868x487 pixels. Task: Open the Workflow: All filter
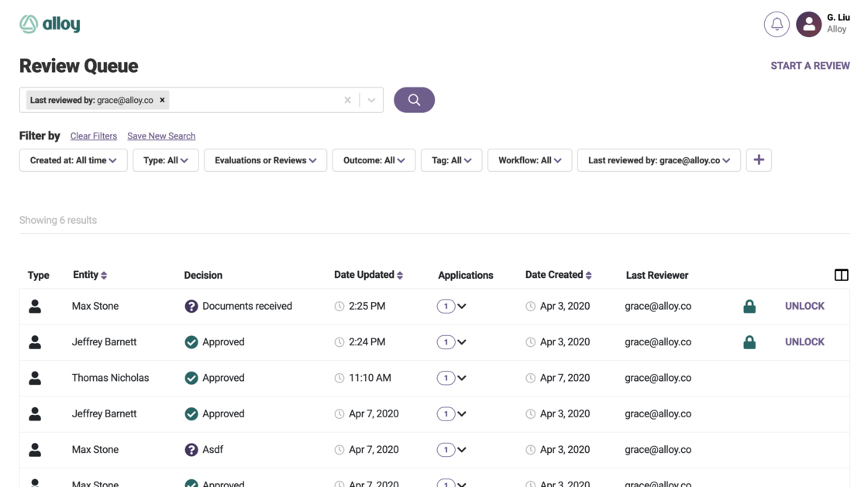pos(529,160)
